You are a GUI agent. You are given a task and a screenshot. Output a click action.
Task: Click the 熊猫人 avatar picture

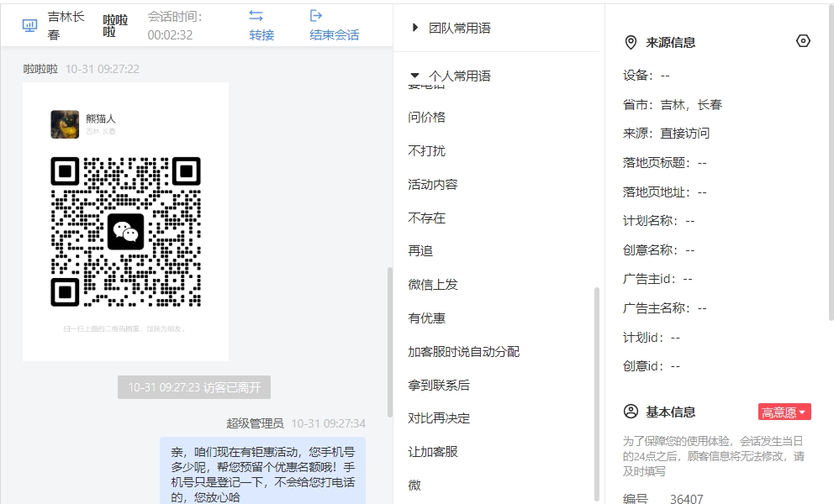(65, 123)
